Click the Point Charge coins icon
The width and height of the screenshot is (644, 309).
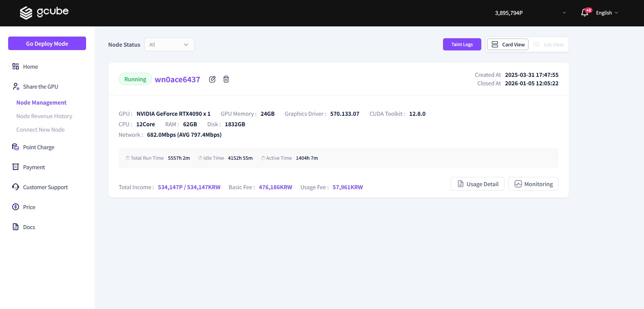16,147
